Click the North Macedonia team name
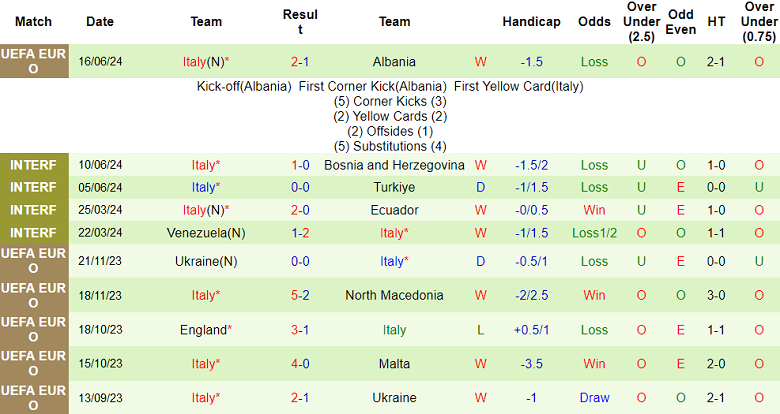 tap(394, 295)
